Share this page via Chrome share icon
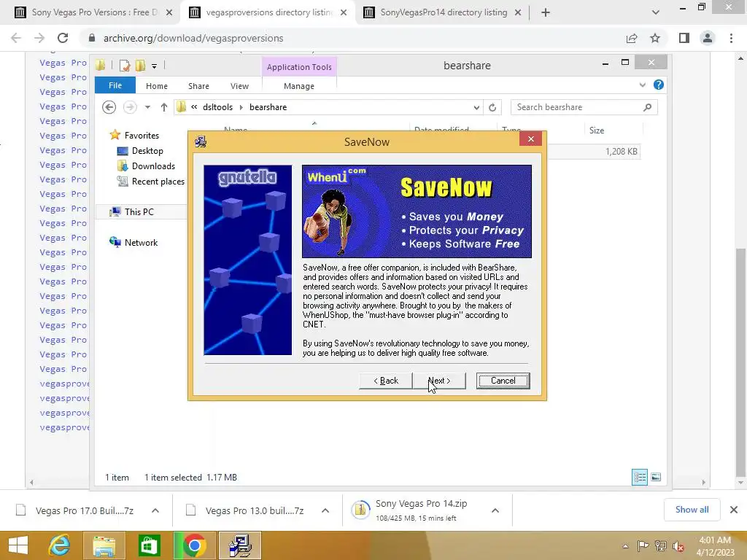This screenshot has width=747, height=560. pos(632,38)
